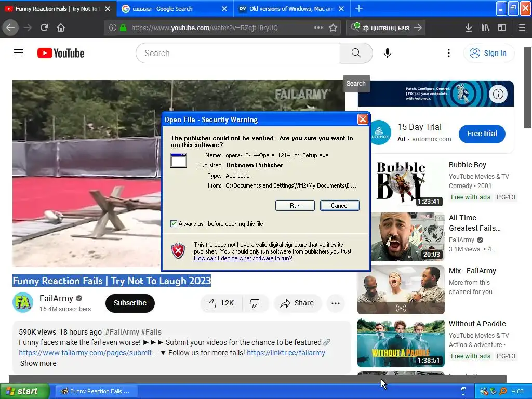The width and height of the screenshot is (532, 399).
Task: Open the Firefox library icon
Action: pyautogui.click(x=485, y=28)
